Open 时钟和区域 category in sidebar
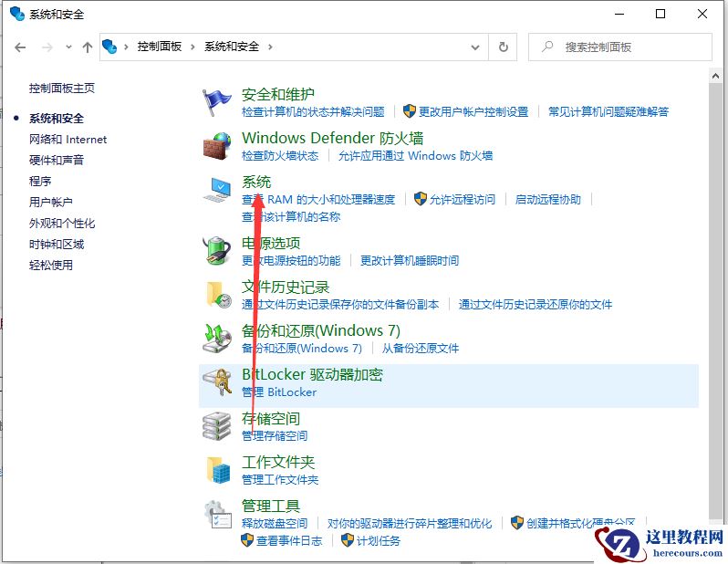This screenshot has width=728, height=564. (57, 245)
